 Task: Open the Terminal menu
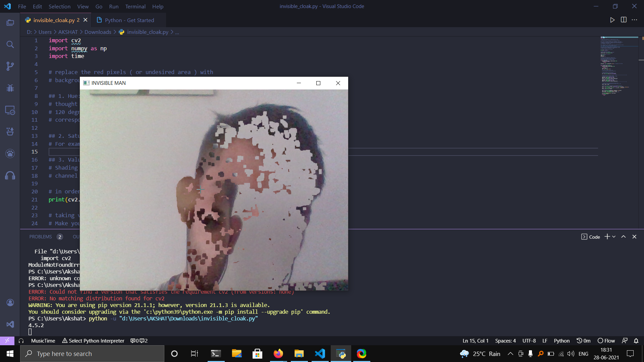(x=135, y=6)
